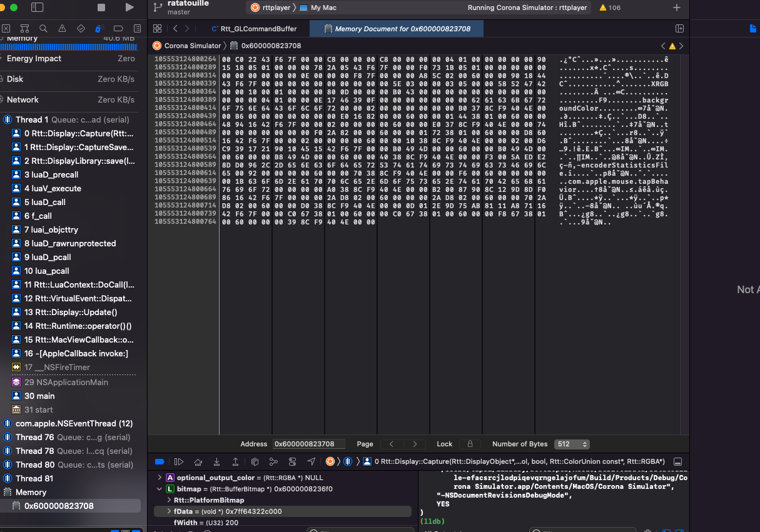The image size is (760, 532).
Task: Click the Step Into button
Action: click(216, 462)
